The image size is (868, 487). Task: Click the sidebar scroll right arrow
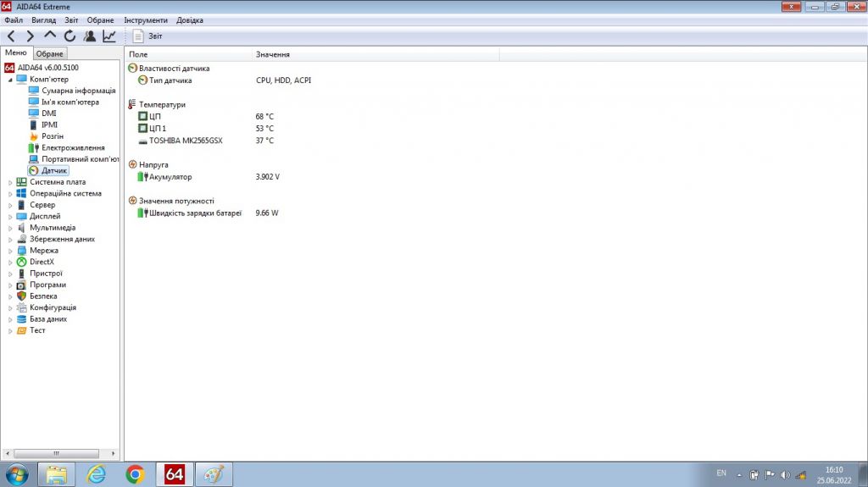(113, 453)
